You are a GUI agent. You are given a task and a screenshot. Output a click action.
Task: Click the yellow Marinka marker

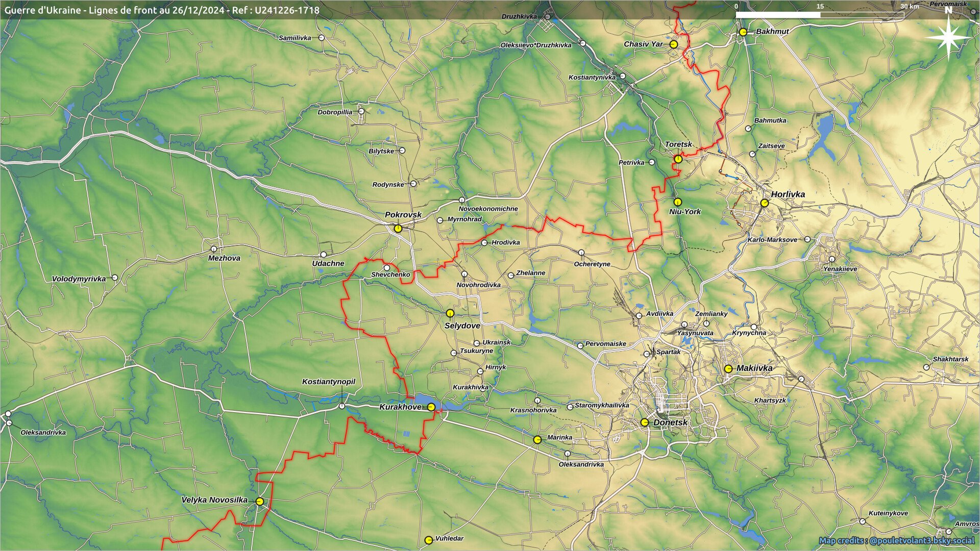[537, 440]
